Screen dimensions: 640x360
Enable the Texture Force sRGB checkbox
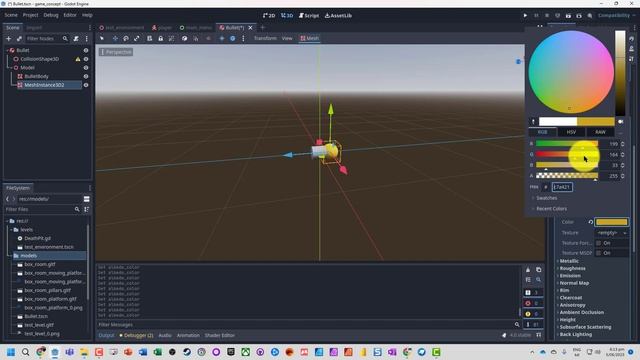click(x=599, y=243)
